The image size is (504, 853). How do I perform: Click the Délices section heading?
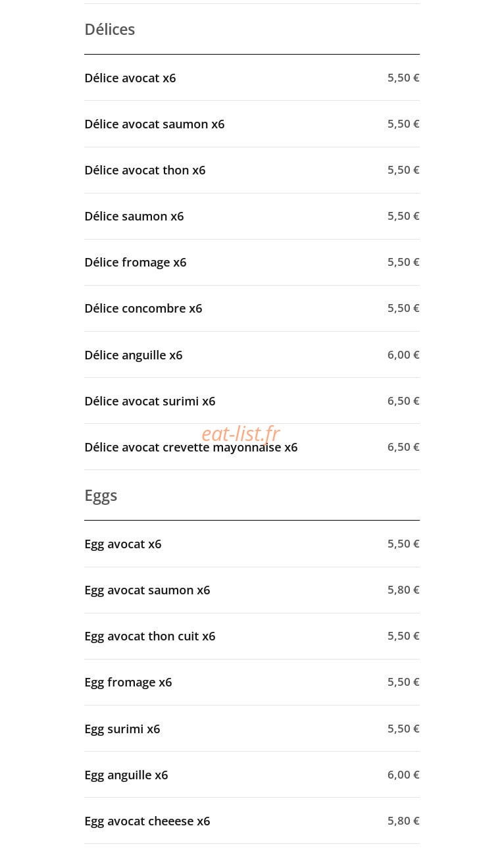tap(110, 30)
